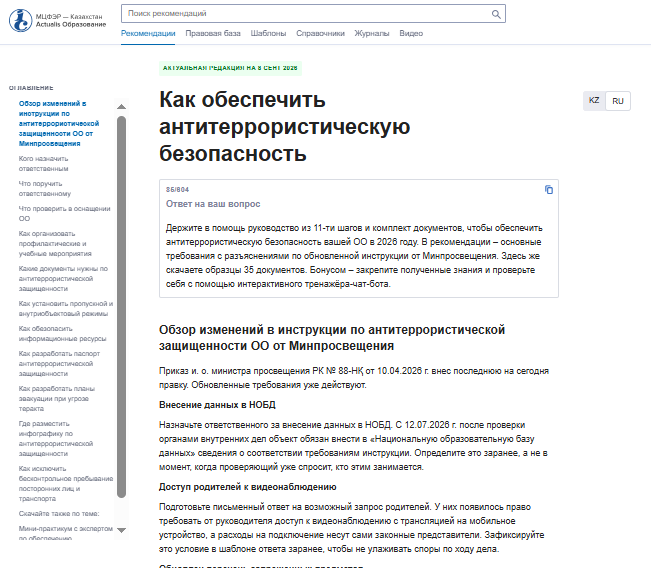This screenshot has height=568, width=651.
Task: Switch language to KZ
Action: 594,100
